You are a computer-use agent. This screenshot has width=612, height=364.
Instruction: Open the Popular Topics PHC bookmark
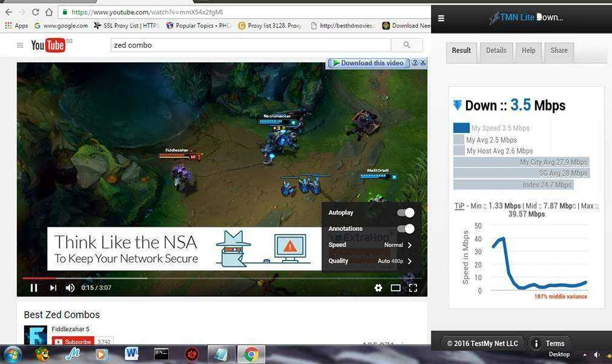[x=199, y=26]
